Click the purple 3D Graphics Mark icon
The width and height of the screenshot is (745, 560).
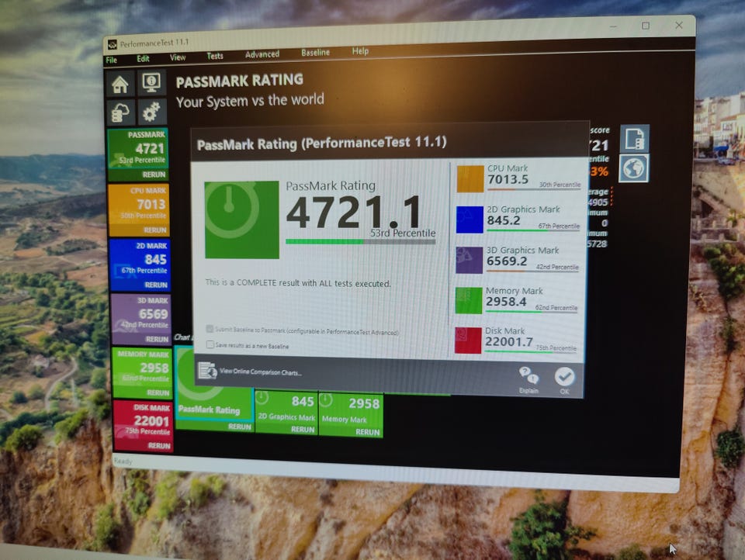click(x=469, y=261)
